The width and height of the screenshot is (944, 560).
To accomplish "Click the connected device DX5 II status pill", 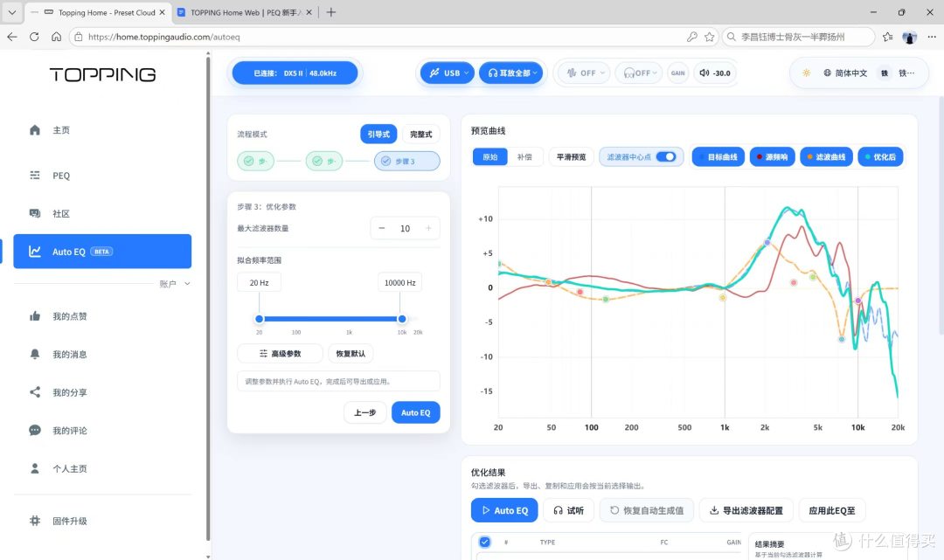I will click(x=295, y=73).
